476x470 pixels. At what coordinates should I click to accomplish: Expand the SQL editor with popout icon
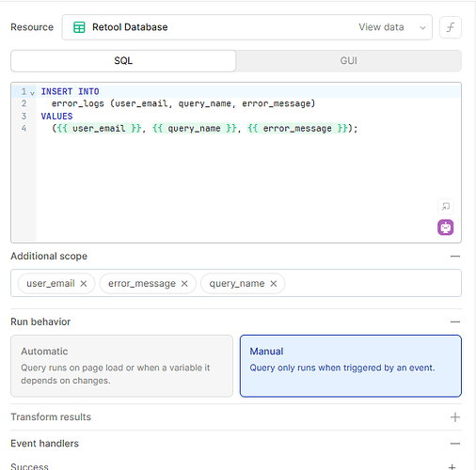445,207
